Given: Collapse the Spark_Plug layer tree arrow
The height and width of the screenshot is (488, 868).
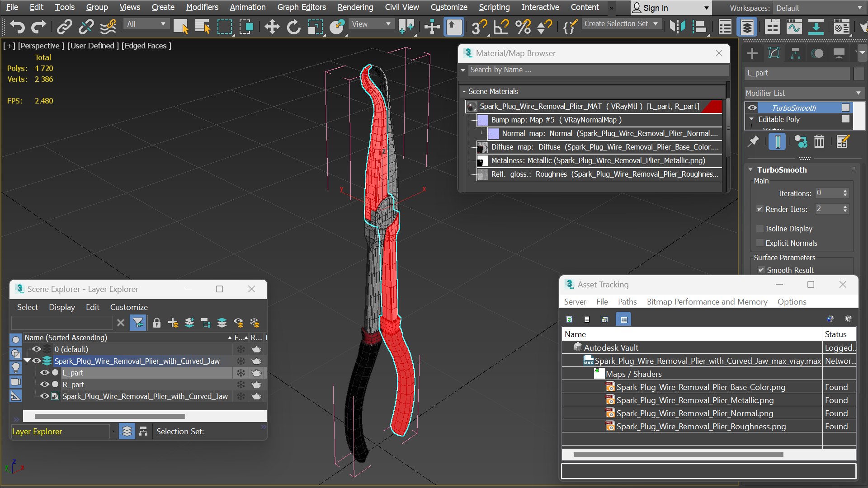Looking at the screenshot, I should [x=27, y=361].
